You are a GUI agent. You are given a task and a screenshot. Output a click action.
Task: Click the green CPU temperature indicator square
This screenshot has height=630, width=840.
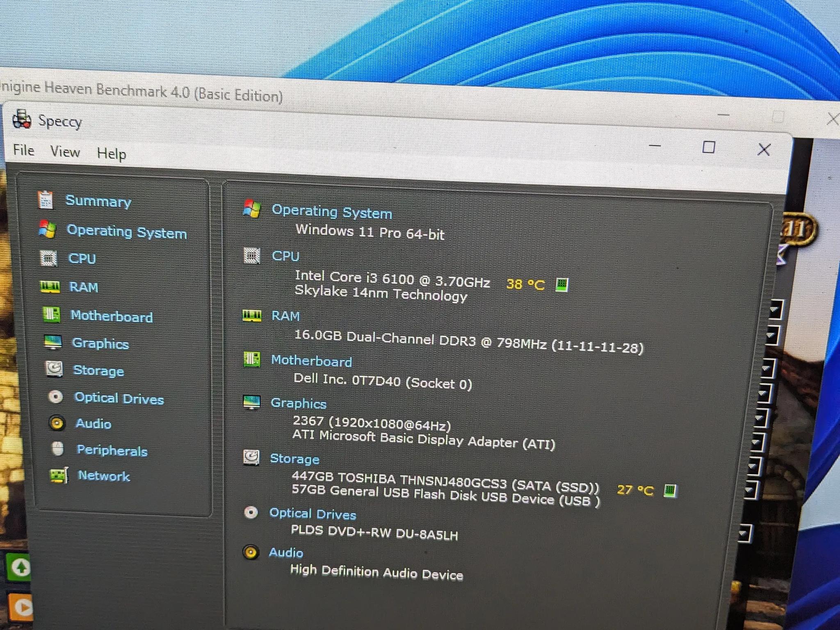(562, 284)
